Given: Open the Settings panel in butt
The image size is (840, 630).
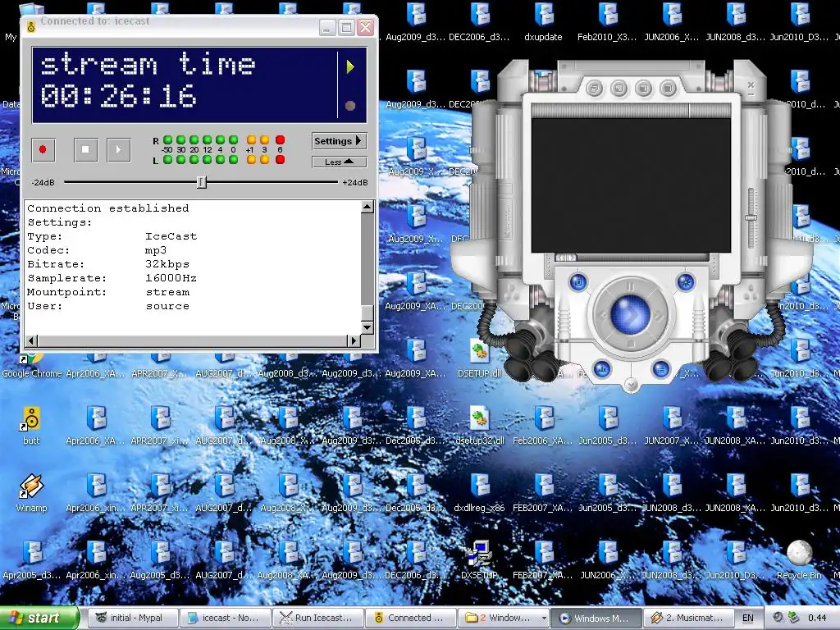Looking at the screenshot, I should 339,141.
